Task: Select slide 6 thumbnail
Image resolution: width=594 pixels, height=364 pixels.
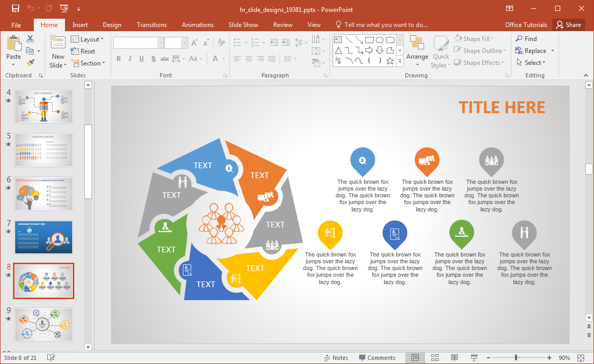Action: [x=44, y=194]
